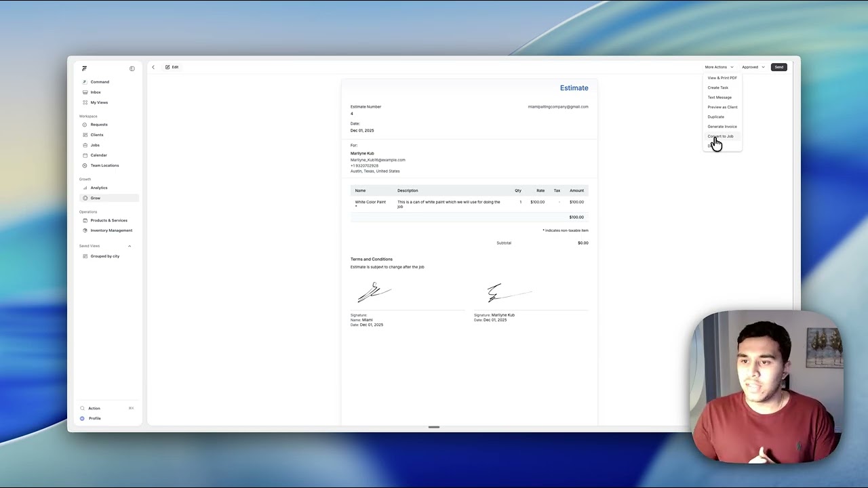
Task: Click the paint can item description
Action: point(449,204)
